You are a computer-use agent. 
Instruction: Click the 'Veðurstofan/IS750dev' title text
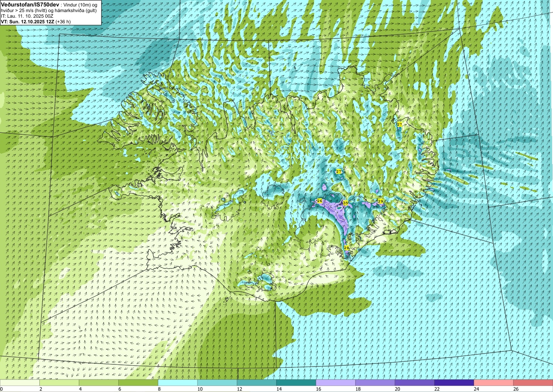[x=30, y=5]
